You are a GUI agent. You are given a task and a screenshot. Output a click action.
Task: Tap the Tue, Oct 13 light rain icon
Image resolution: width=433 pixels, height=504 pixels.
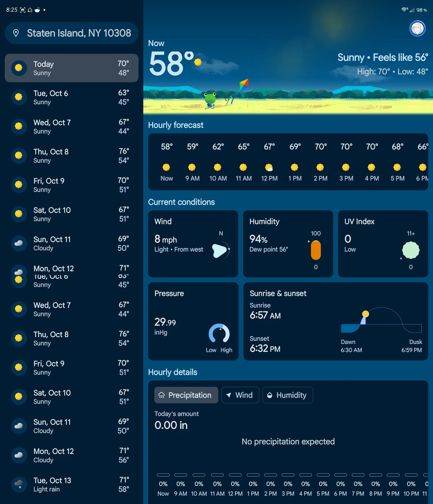[x=19, y=484]
